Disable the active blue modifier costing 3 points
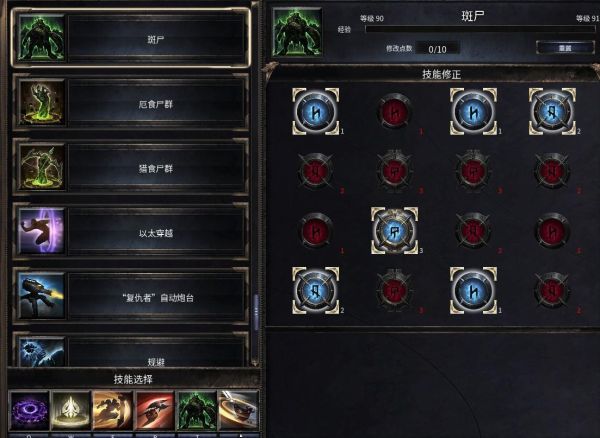Viewport: 600px width, 438px height. 394,231
